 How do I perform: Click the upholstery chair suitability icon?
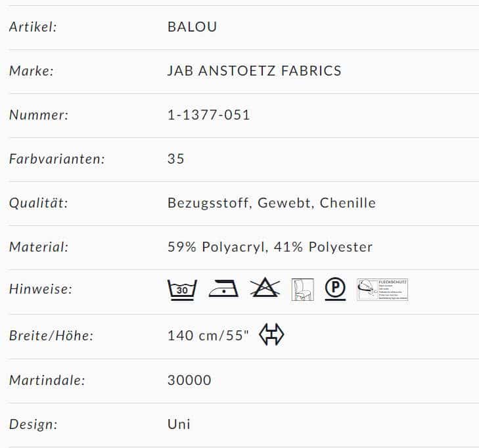click(302, 290)
